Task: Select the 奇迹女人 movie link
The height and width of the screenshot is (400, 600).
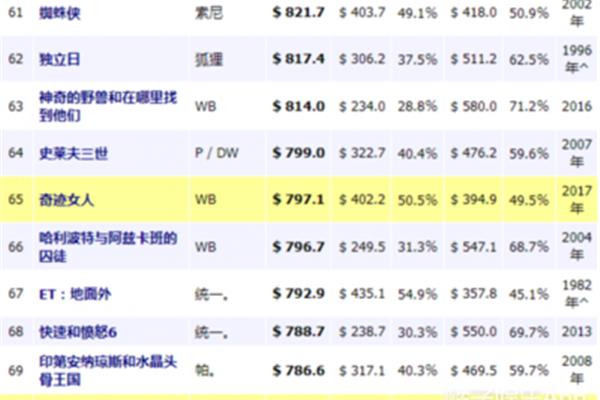Action: point(66,200)
